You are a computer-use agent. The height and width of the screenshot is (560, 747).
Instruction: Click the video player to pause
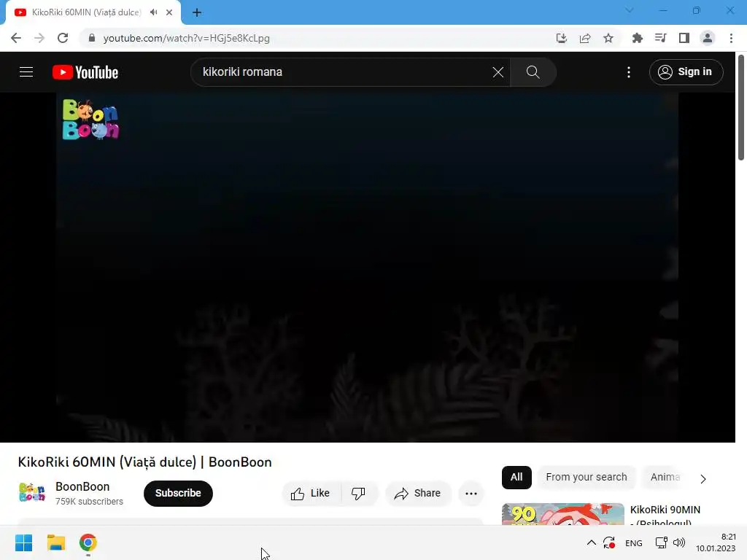click(x=368, y=267)
